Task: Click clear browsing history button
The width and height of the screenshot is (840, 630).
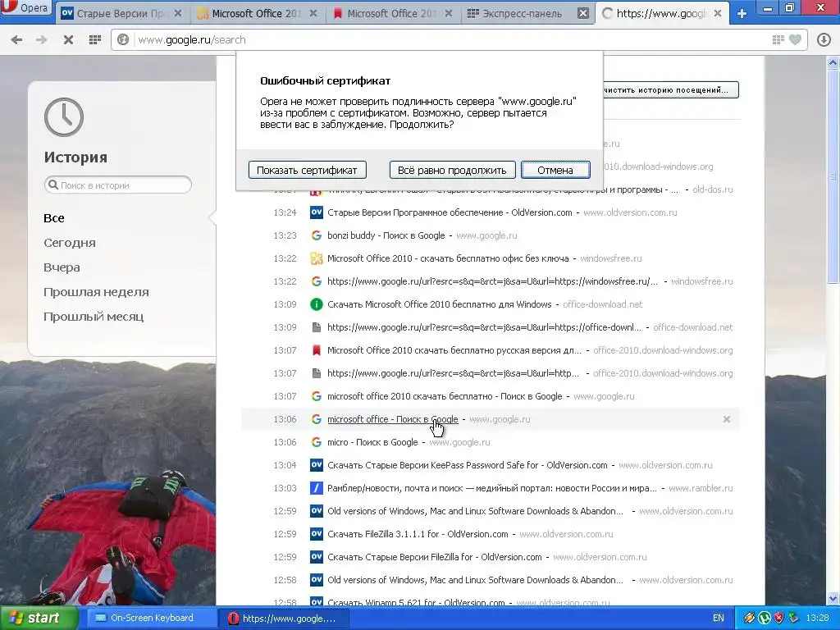Action: pyautogui.click(x=671, y=89)
